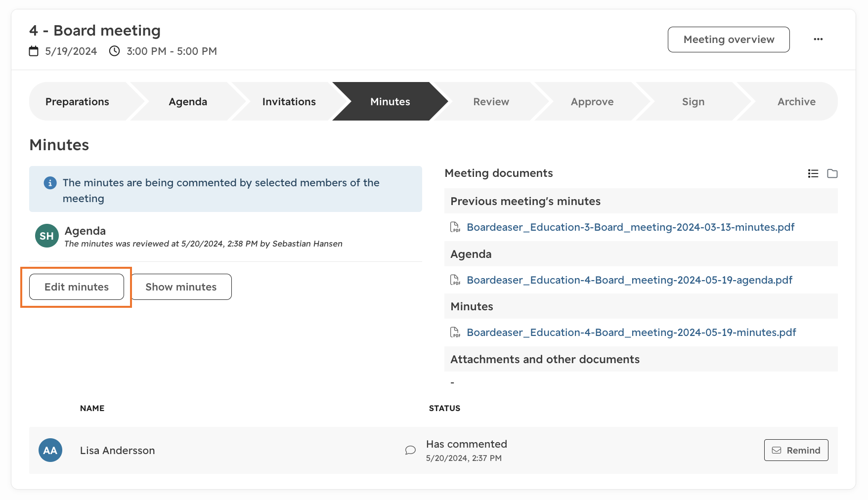Click the calendar icon beside 5/19/2024

tap(34, 51)
